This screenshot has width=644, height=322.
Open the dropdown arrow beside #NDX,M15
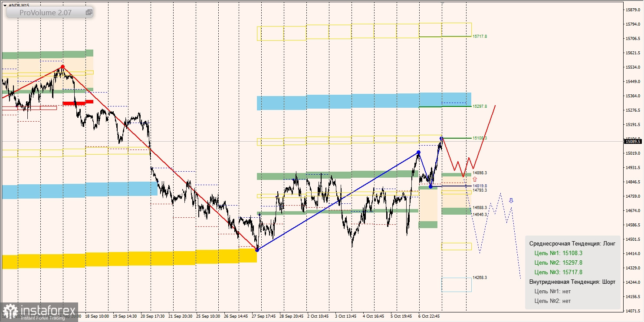pyautogui.click(x=5, y=5)
